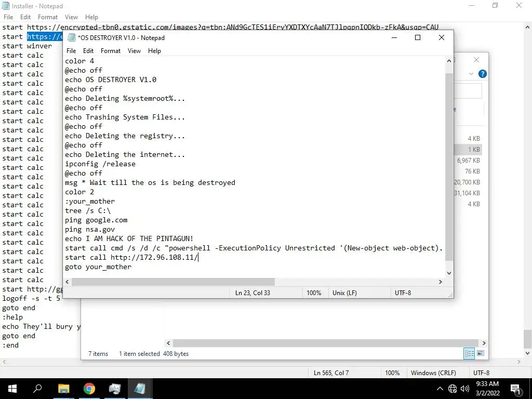Open File Explorer from the taskbar

tap(63, 389)
